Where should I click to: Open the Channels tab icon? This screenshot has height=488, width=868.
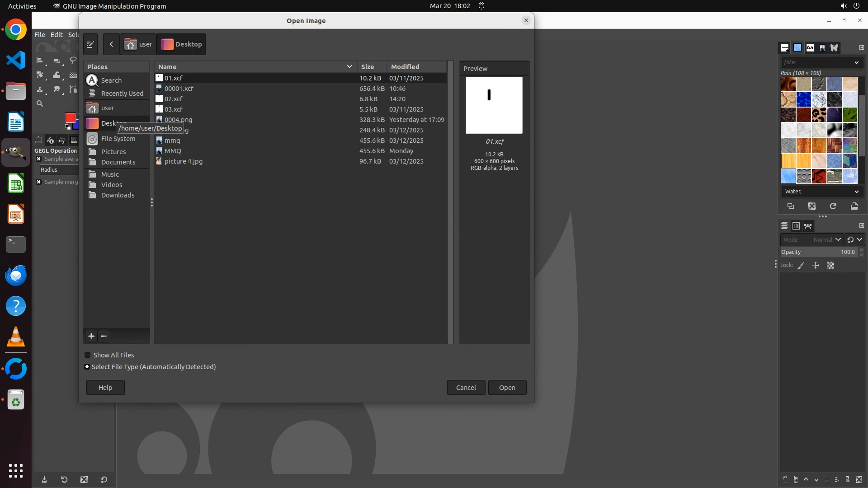point(796,226)
